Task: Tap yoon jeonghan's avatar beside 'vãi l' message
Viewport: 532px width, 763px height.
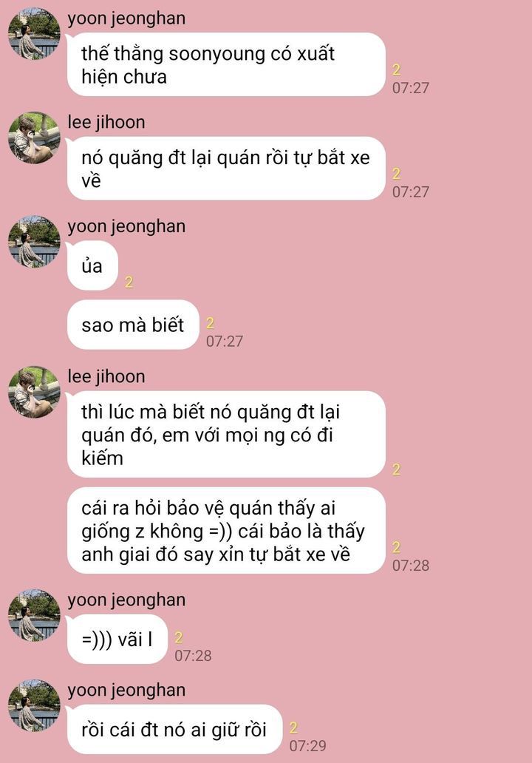Action: [x=34, y=616]
